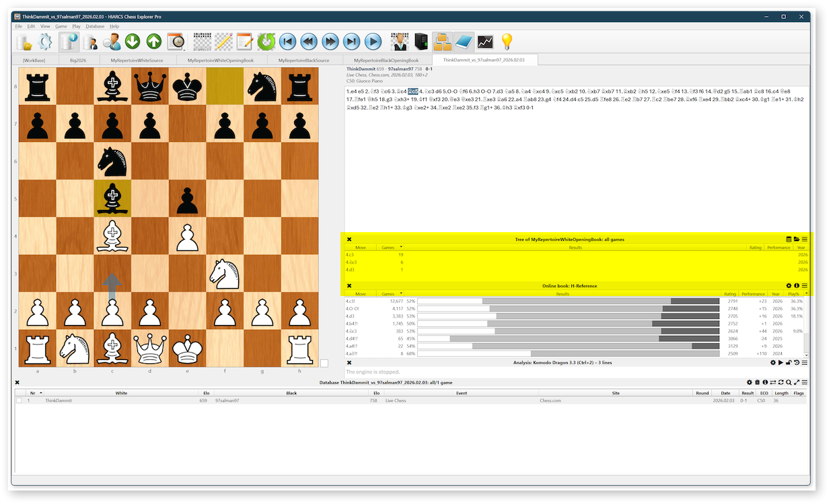Open hamburger menu of the repertoire Tree panel

tap(804, 239)
